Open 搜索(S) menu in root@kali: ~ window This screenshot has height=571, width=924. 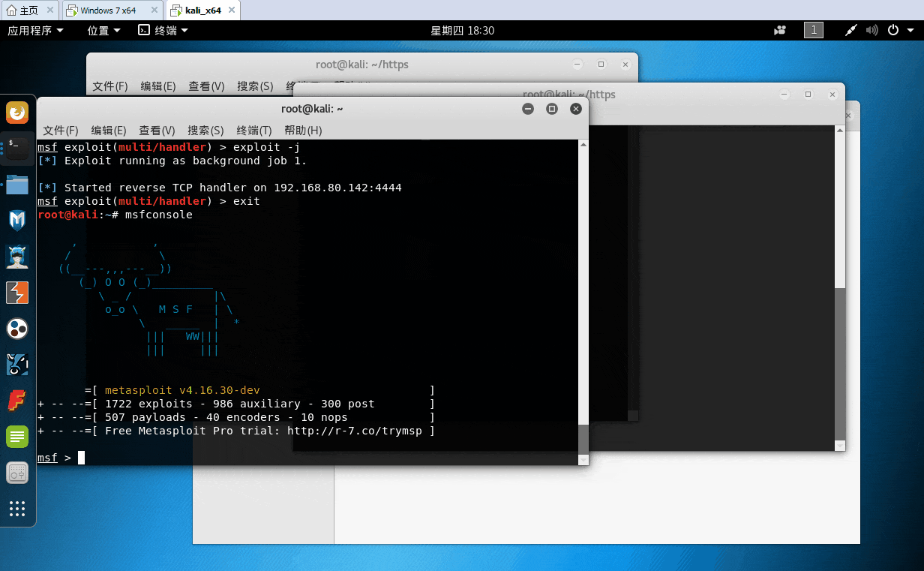pos(205,131)
